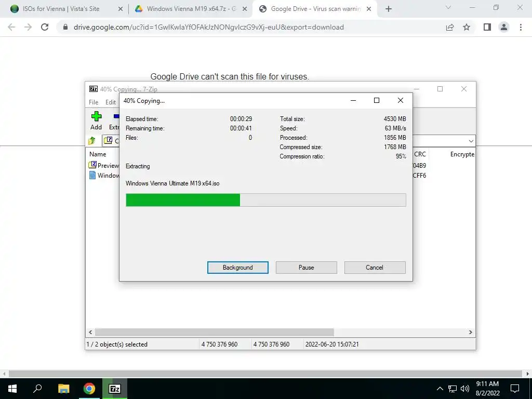Click the green Add icon in 7-Zip toolbar

(96, 116)
